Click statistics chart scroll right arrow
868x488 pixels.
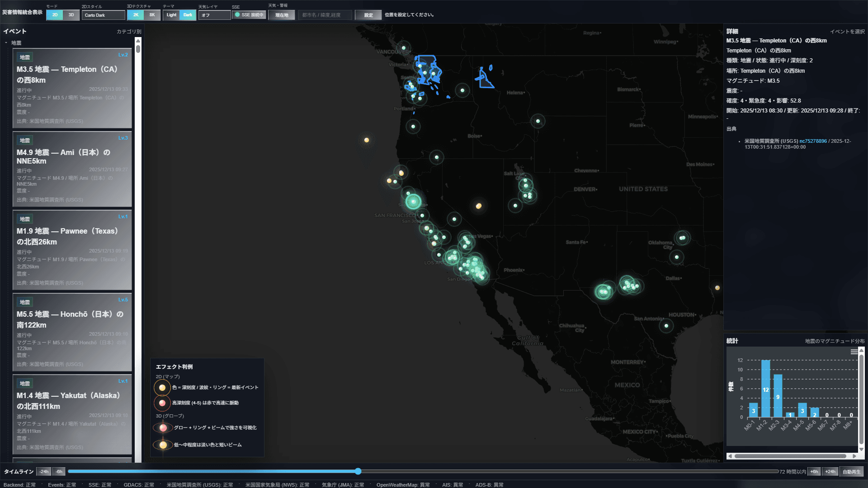(854, 456)
